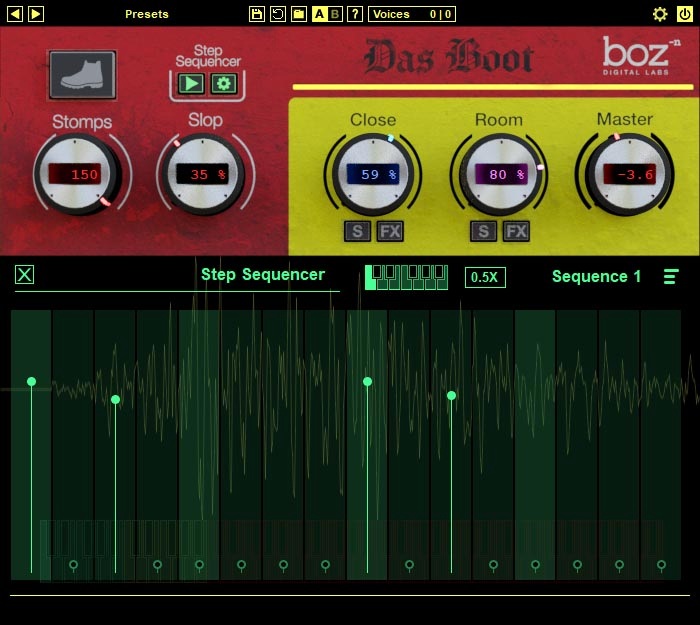Click the 0.5X speed button
700x625 pixels.
[x=485, y=277]
